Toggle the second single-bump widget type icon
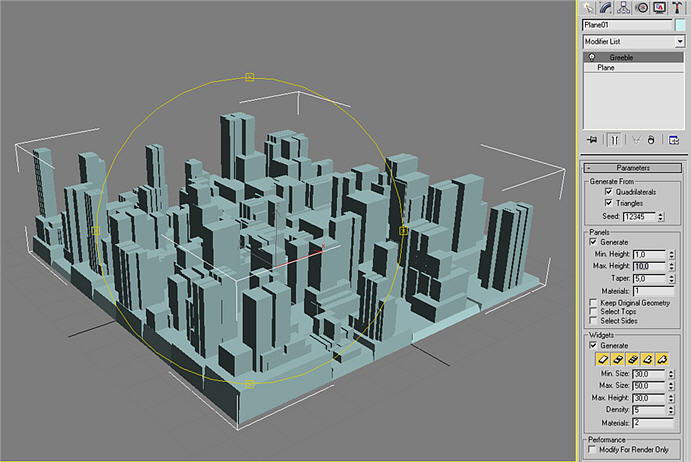The width and height of the screenshot is (691, 462). coord(618,359)
